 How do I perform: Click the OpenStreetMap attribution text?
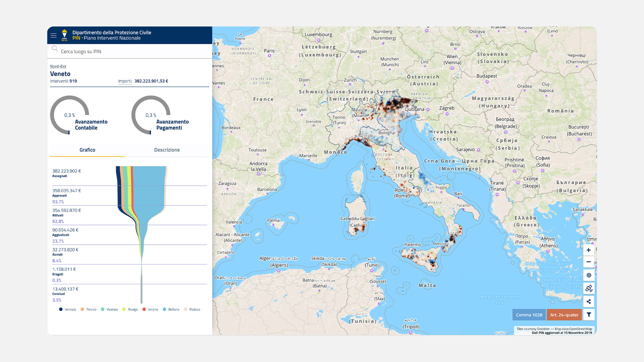pos(580,329)
